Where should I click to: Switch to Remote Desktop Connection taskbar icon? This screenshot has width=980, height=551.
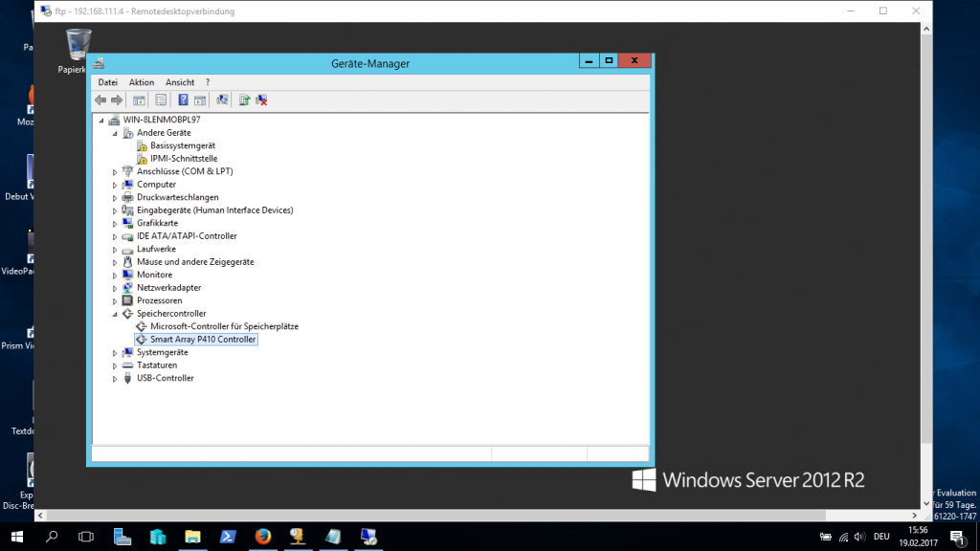[368, 537]
